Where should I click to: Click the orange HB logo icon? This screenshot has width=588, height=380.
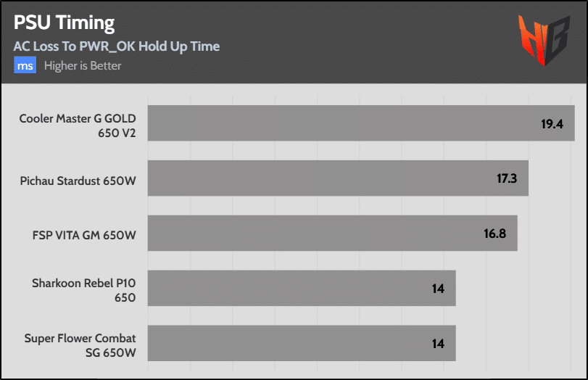point(544,40)
